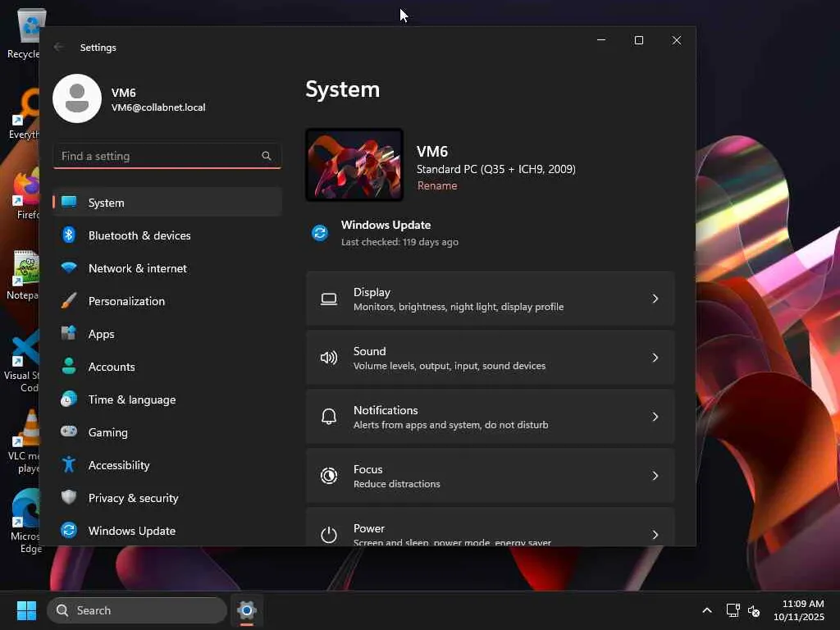Go to Bluetooth & devices
840x630 pixels.
[167, 235]
